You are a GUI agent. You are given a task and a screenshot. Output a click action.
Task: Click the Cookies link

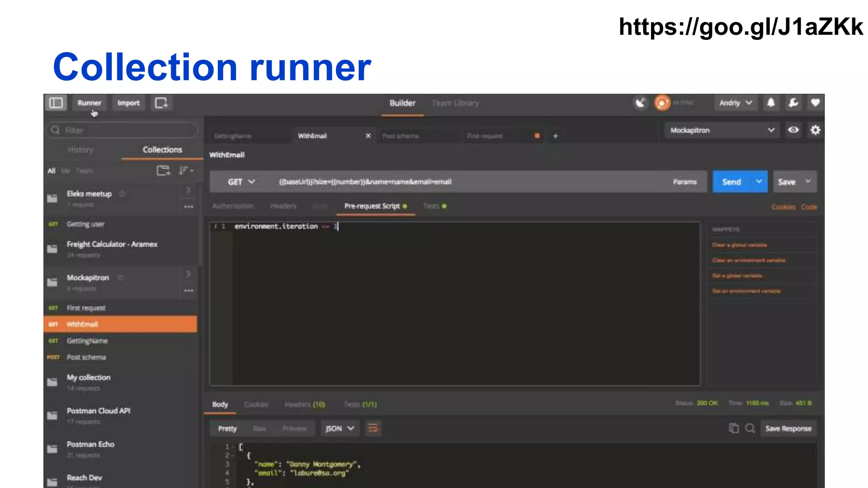[783, 207]
